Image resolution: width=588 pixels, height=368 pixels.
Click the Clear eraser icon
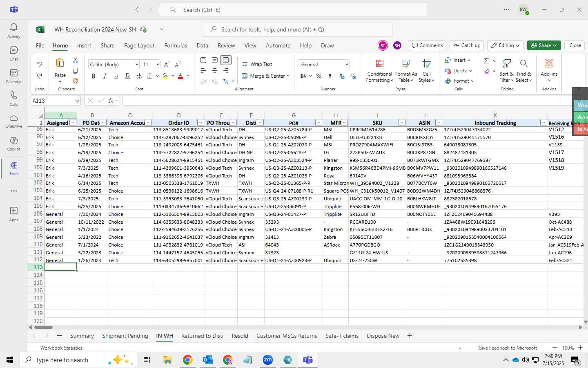tap(487, 72)
